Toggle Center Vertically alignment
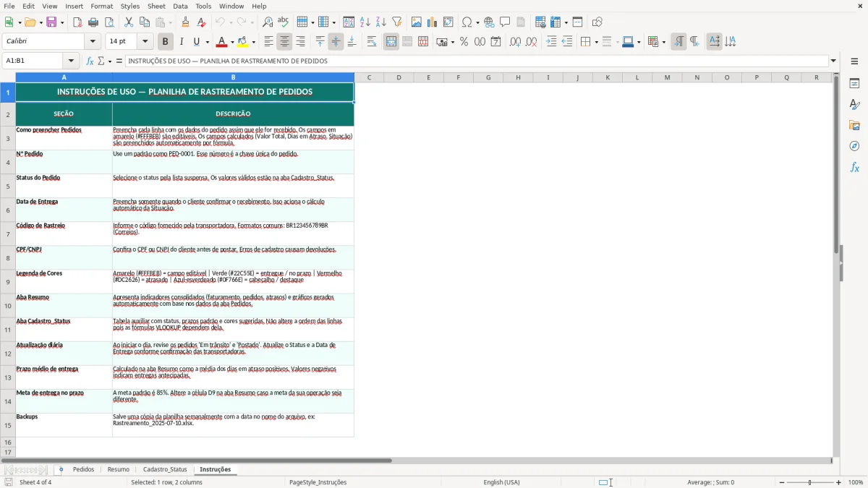The width and height of the screenshot is (868, 488). pos(336,42)
